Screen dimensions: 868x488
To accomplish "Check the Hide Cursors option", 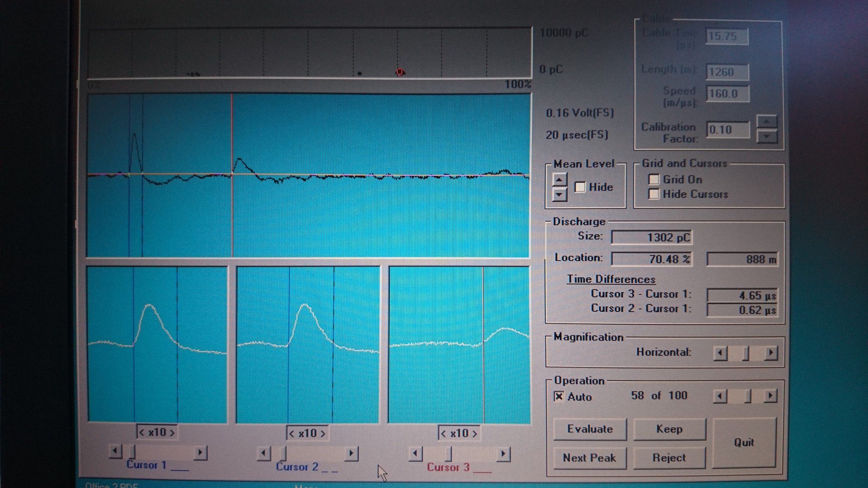I will coord(653,194).
